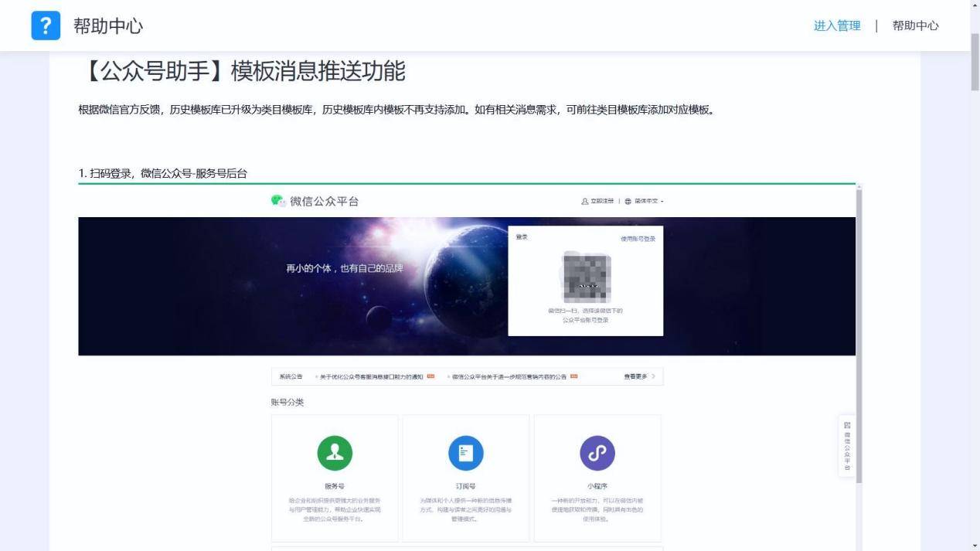This screenshot has width=980, height=551.
Task: Click the blue question mark help logo
Action: (x=46, y=26)
